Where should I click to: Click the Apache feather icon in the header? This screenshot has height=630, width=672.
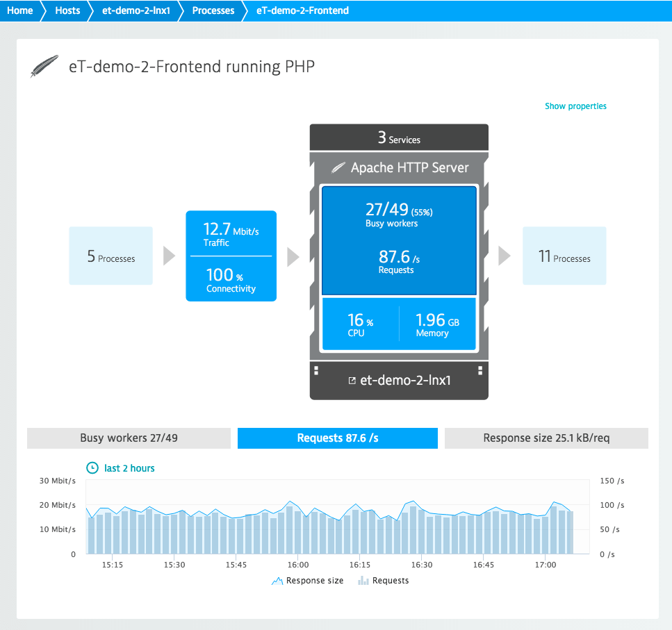pyautogui.click(x=44, y=65)
